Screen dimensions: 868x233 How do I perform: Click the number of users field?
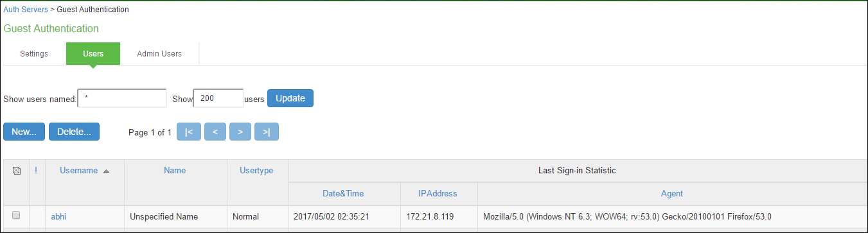coord(218,98)
